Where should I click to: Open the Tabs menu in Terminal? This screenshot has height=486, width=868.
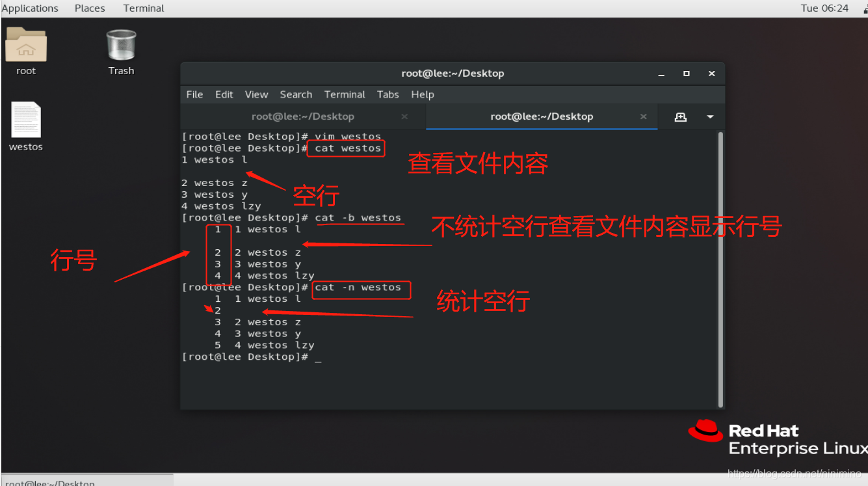(x=388, y=94)
